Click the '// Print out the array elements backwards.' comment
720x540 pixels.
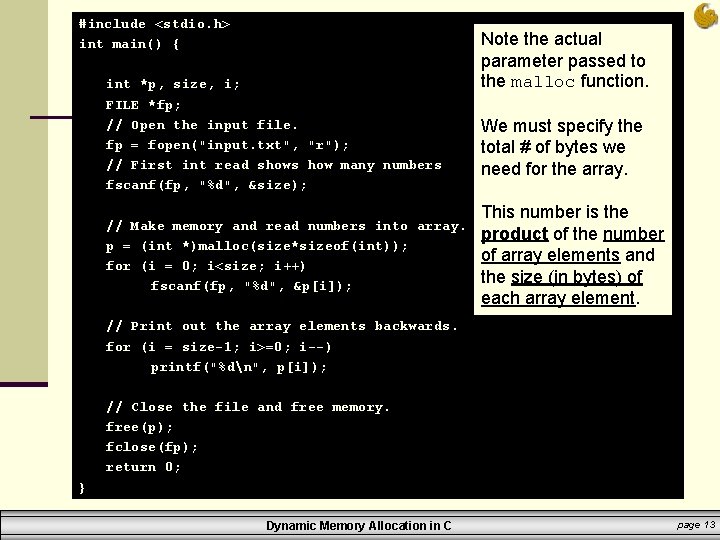[282, 326]
